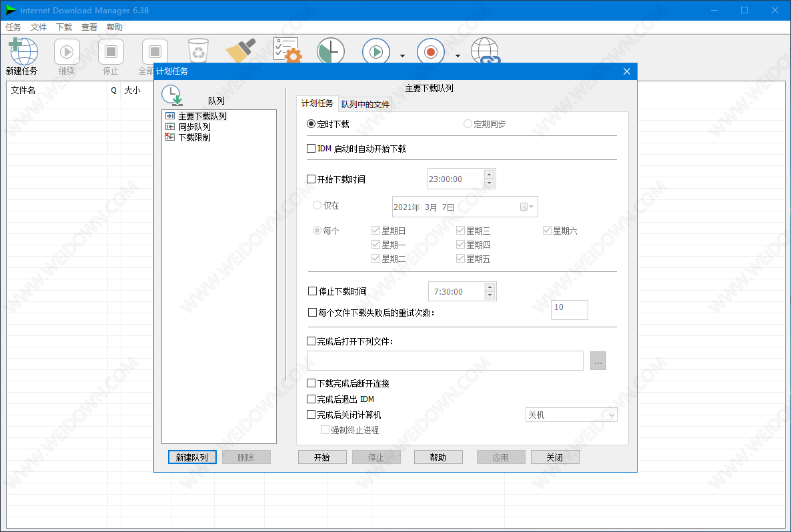Open the date picker 2021年 3月 7日
The height and width of the screenshot is (532, 791).
pyautogui.click(x=527, y=207)
